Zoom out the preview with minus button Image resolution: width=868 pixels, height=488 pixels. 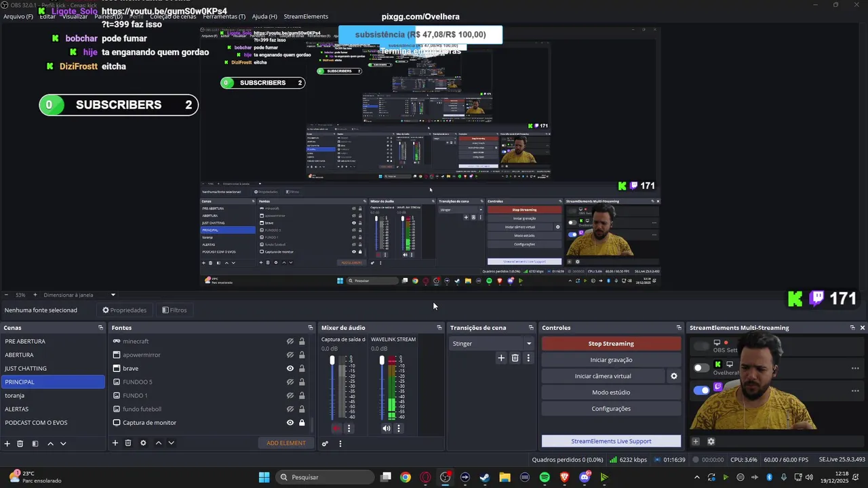[x=6, y=295]
